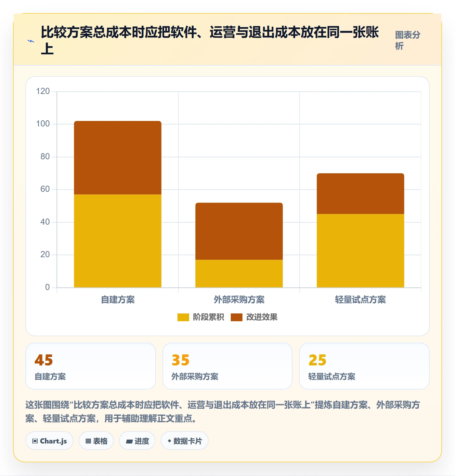Screen dimensions: 455x476
Task: Click the orange 外部采购方案 bar segment
Action: click(239, 231)
